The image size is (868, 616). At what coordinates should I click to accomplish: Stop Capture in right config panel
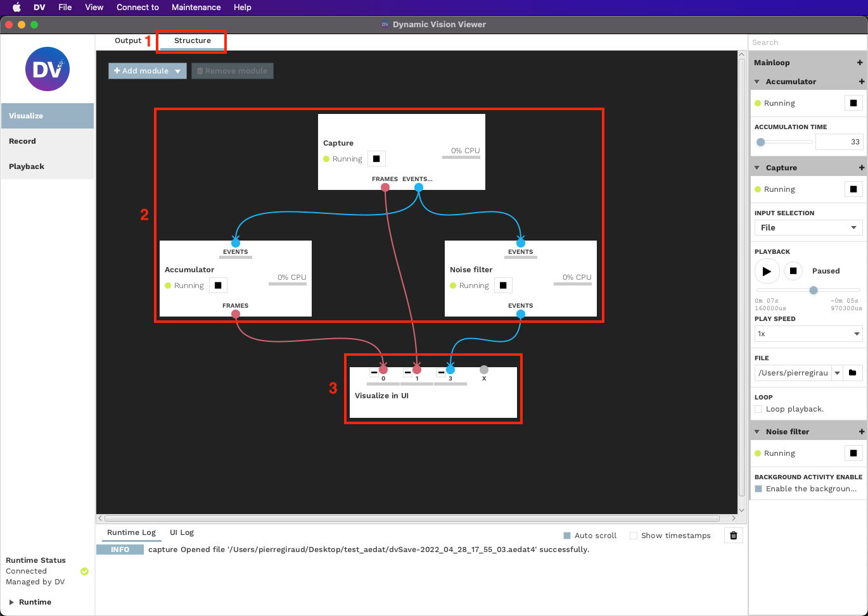pos(853,189)
